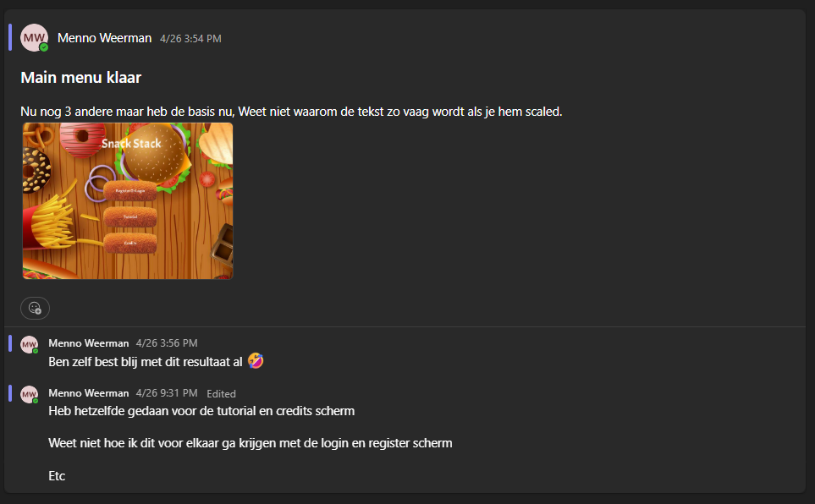Click Menno Weerman's name on the main post

[104, 38]
